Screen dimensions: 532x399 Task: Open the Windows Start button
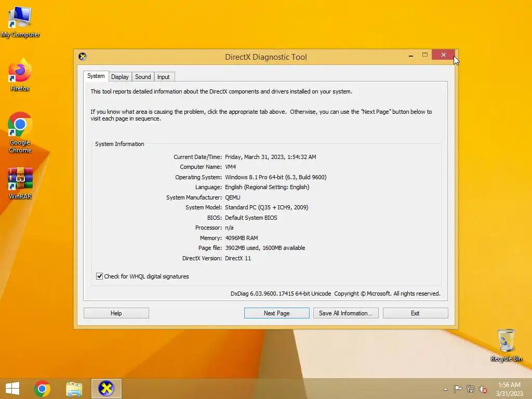tap(12, 389)
